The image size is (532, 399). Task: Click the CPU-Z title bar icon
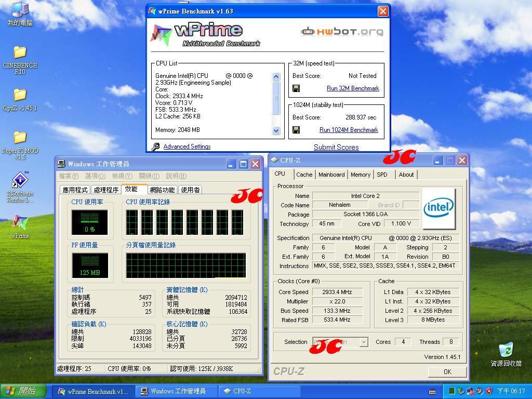[274, 160]
